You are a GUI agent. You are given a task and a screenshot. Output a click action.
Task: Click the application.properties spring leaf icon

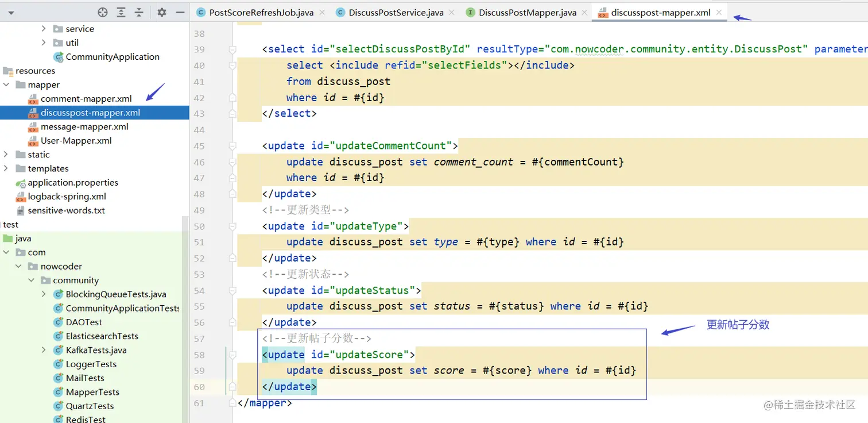click(21, 183)
